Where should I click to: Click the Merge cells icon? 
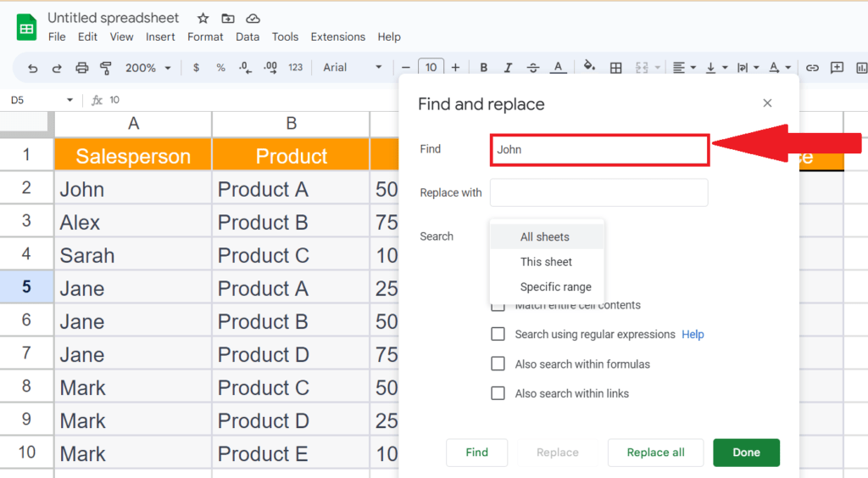642,68
